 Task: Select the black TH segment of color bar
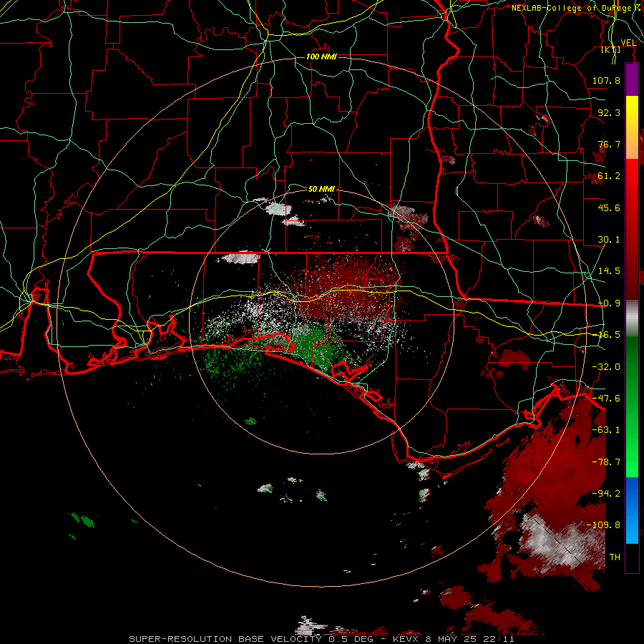coord(632,557)
